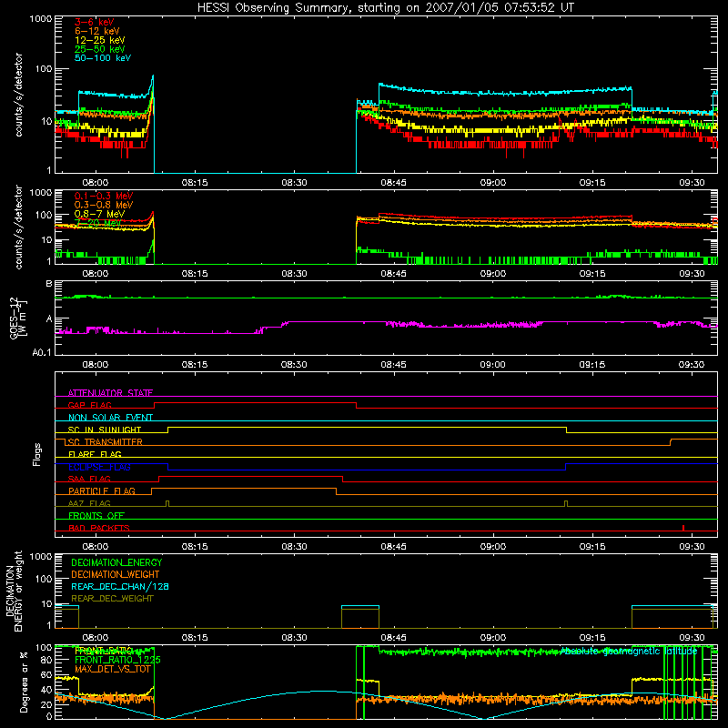Select the ATTENUATOR_STATE flag label
728x728 pixels.
[x=110, y=393]
